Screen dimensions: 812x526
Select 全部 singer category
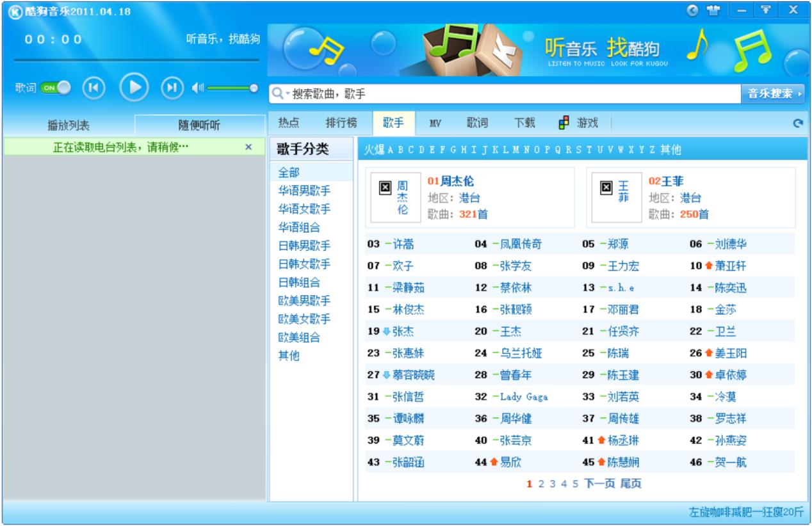pos(311,172)
